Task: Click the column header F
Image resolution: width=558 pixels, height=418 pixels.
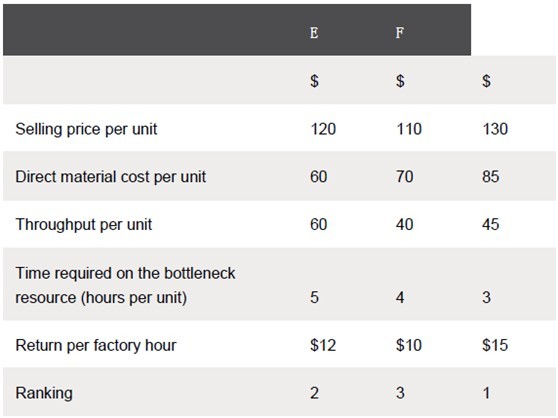Action: tap(400, 33)
